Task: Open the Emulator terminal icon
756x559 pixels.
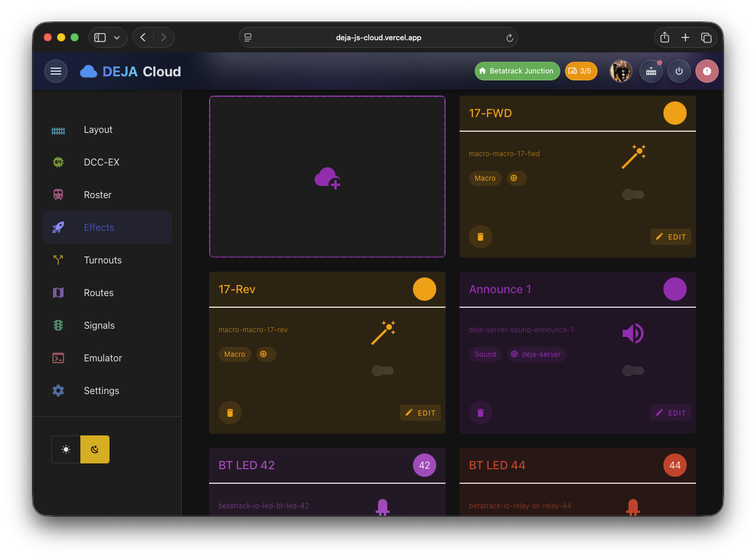Action: point(58,358)
